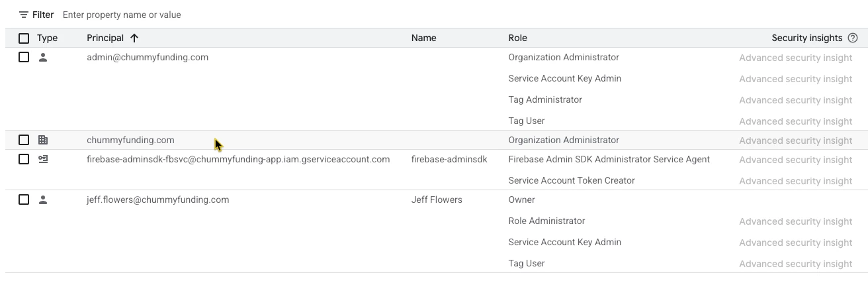The height and width of the screenshot is (281, 868).
Task: Click the service account icon for firebase-adminsdk
Action: point(43,159)
